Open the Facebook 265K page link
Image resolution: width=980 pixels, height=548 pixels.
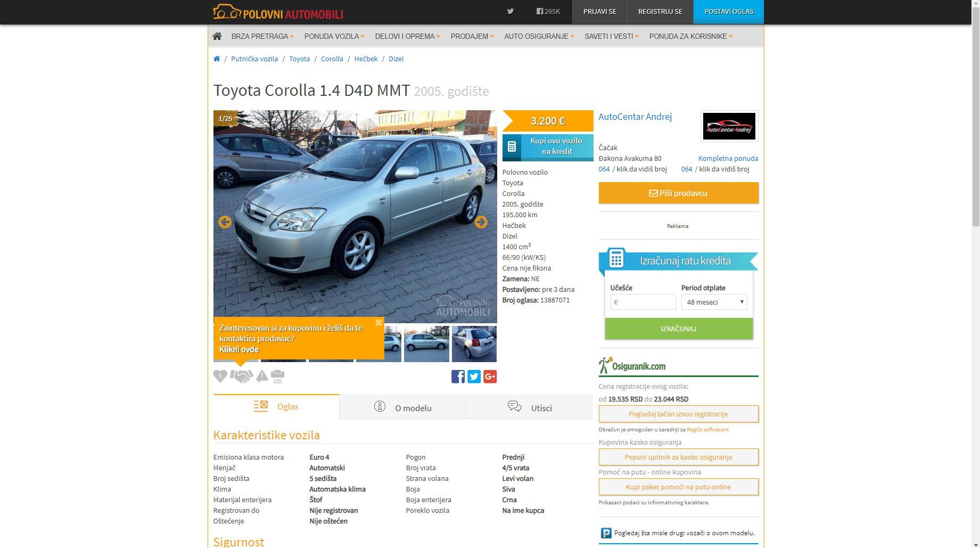pyautogui.click(x=548, y=11)
